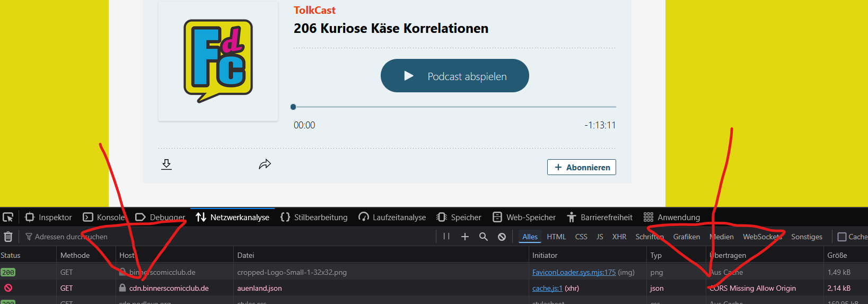868x304 pixels.
Task: Click the podcast progress slider handle
Action: point(293,107)
